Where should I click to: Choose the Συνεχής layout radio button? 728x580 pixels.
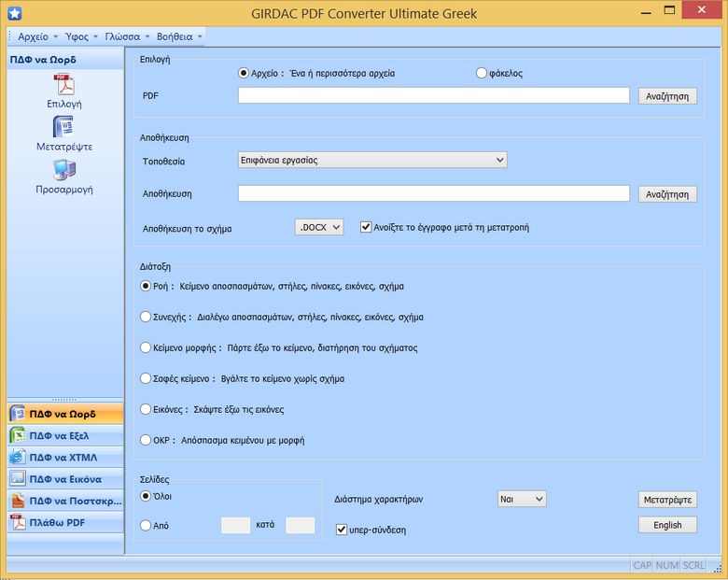point(146,317)
